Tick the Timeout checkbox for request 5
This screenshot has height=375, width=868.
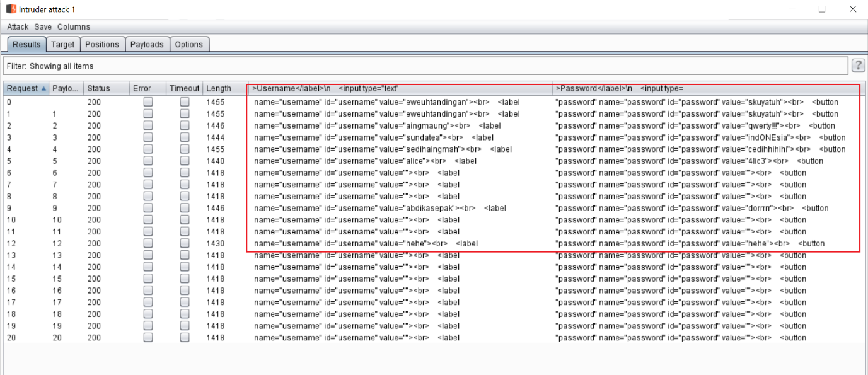pyautogui.click(x=185, y=161)
